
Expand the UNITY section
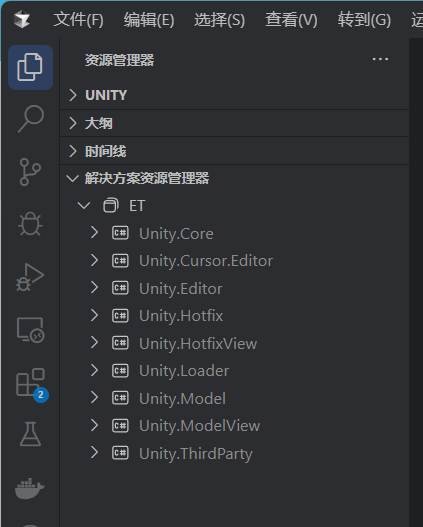pos(234,95)
